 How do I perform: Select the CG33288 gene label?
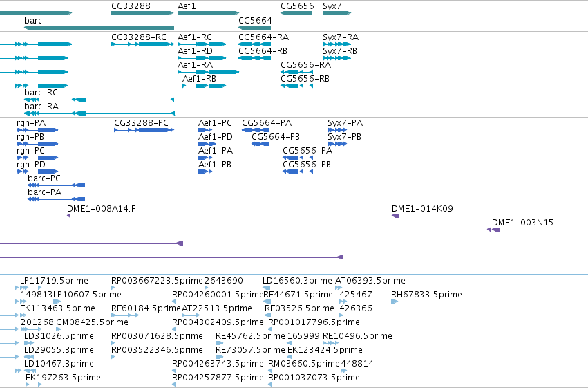[131, 6]
